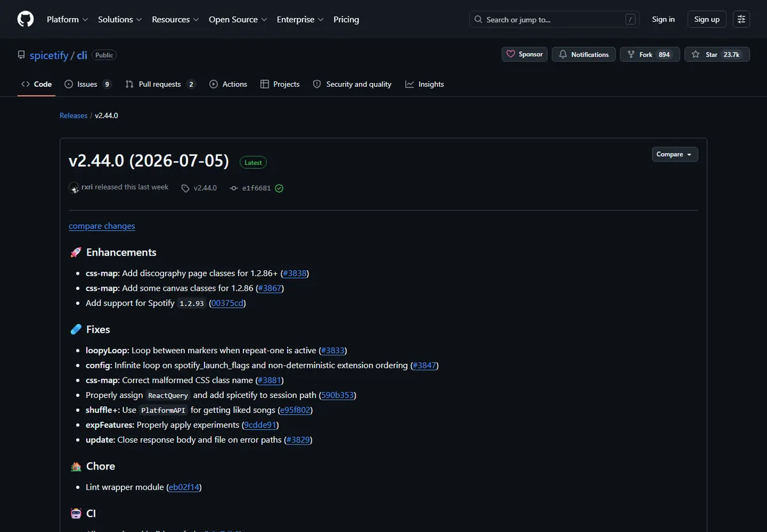
Task: Click the Sign up button
Action: point(707,19)
